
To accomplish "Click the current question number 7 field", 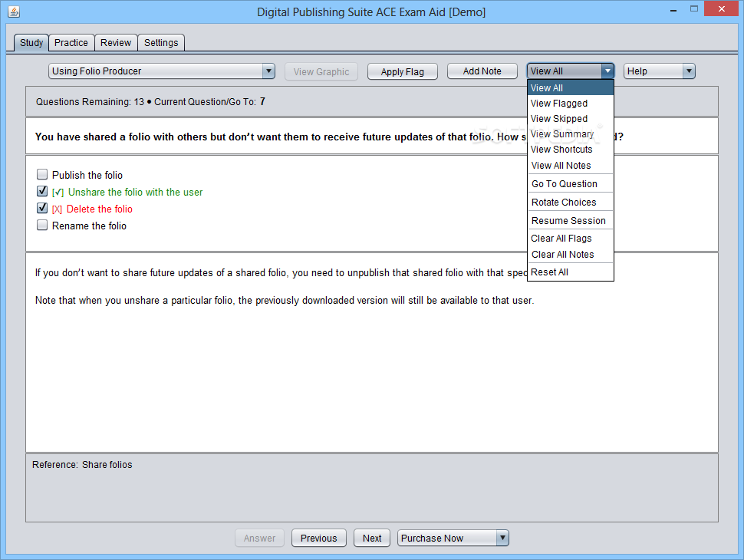I will tap(262, 101).
